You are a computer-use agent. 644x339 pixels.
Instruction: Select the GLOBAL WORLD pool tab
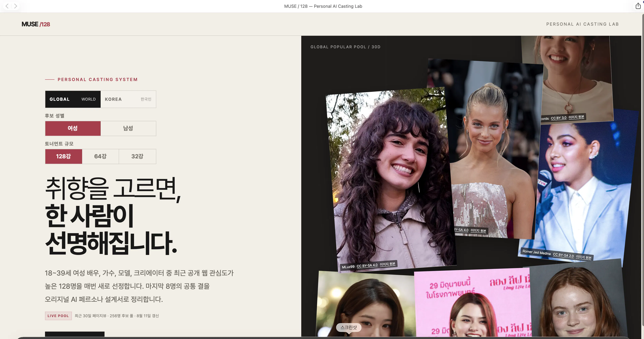[73, 99]
